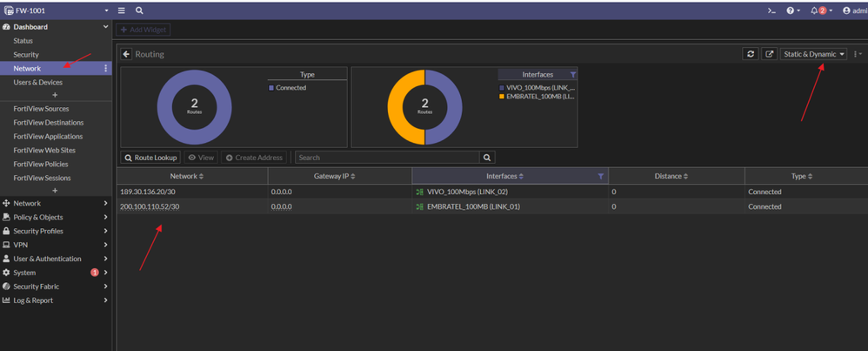Refresh the Routing widget
The image size is (868, 351).
pos(750,54)
